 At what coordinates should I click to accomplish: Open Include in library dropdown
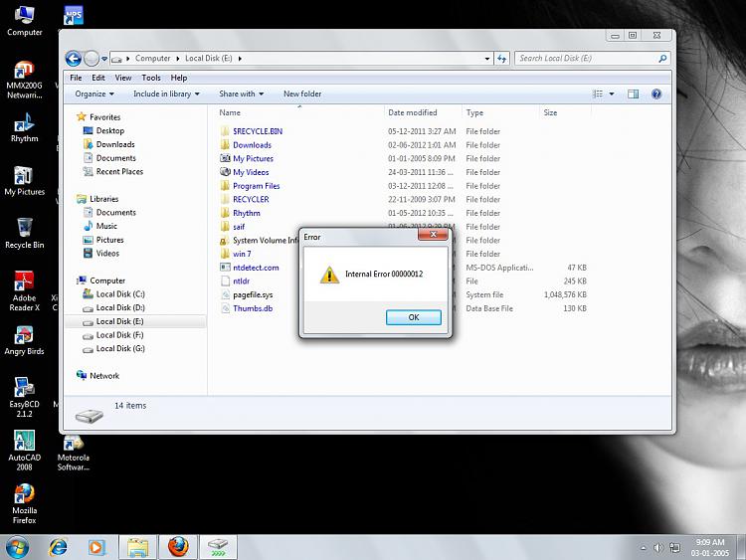click(x=166, y=93)
